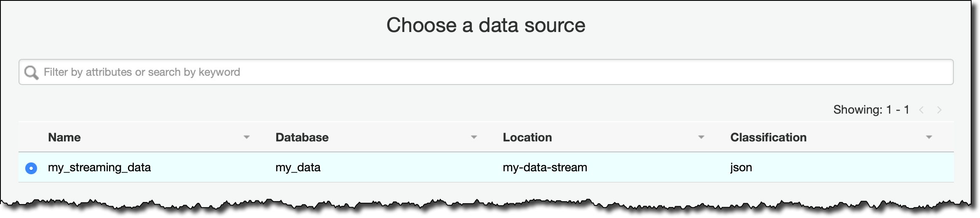Select the my_streaming_data radio button
Screen dimensions: 980x218
[x=31, y=168]
